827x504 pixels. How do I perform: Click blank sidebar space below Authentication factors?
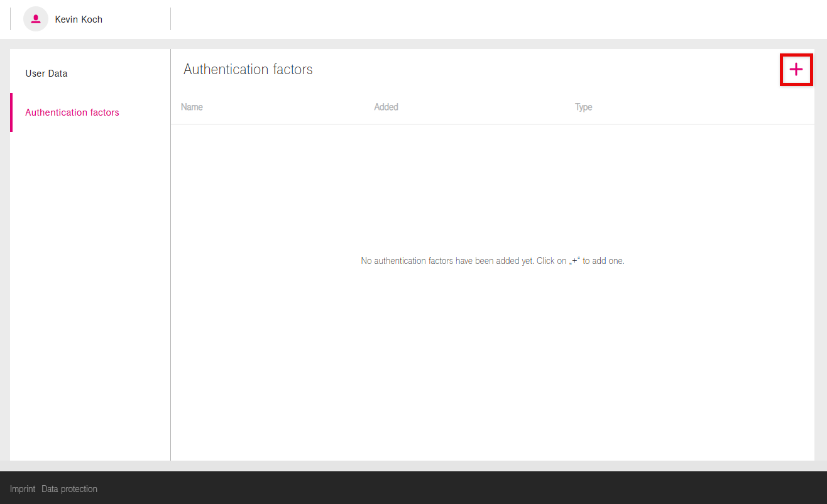click(x=90, y=283)
